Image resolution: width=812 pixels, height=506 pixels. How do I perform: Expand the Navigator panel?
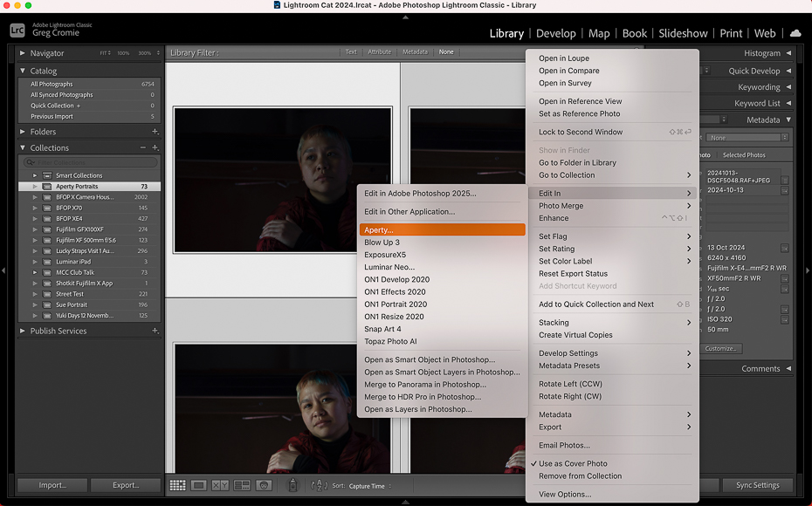pos(23,53)
